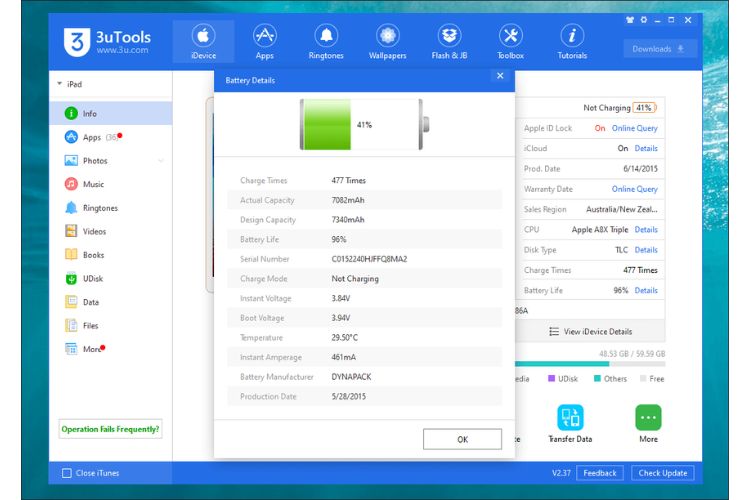The image size is (750, 500).
Task: Click Operation Fails Frequently link
Action: point(110,429)
